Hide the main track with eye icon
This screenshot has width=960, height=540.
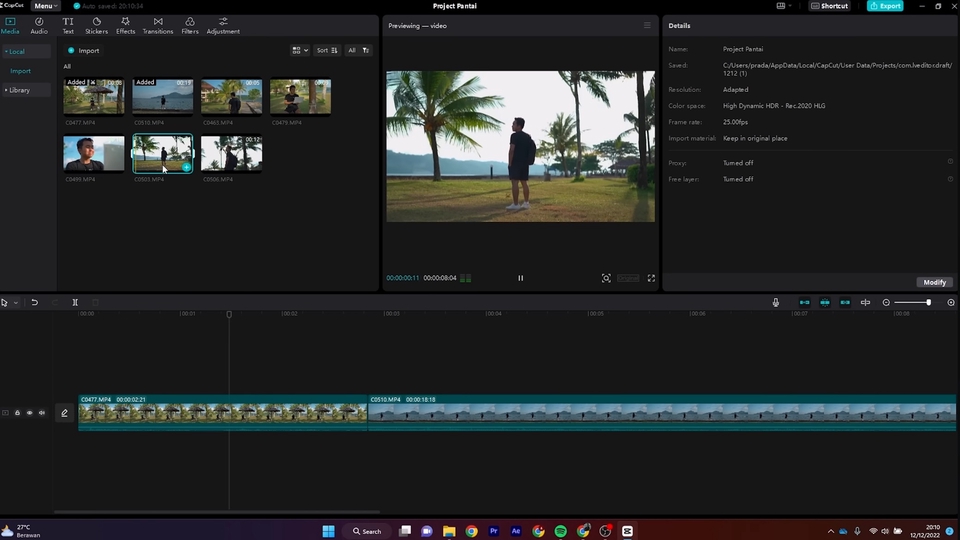(29, 413)
